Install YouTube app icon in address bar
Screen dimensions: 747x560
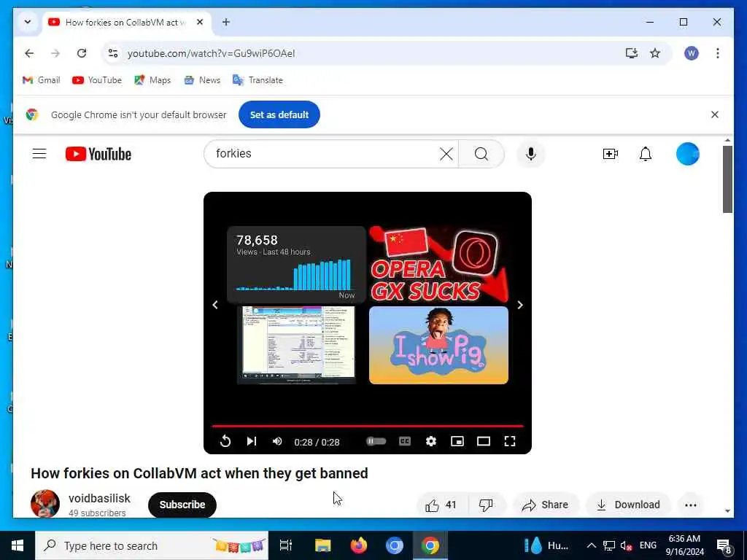tap(631, 53)
